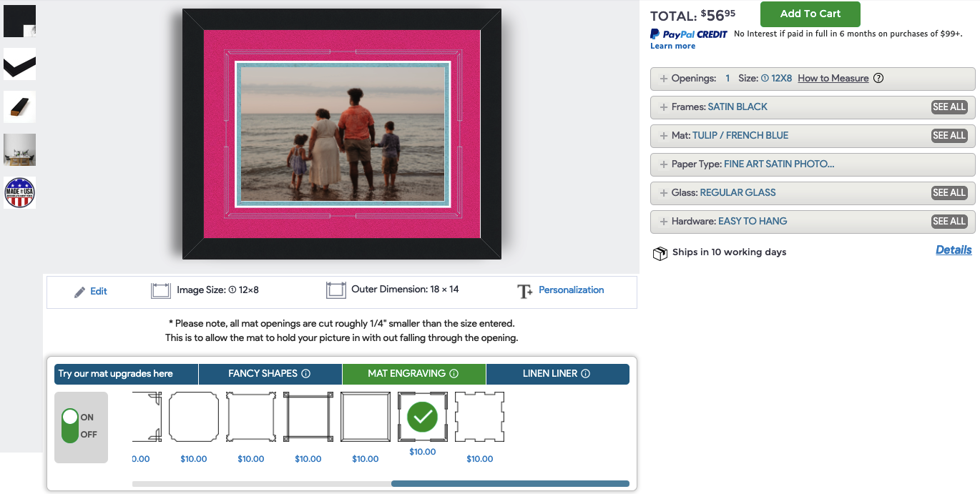Click the engraving designs horizontal scrollbar
The height and width of the screenshot is (494, 980).
point(509,484)
